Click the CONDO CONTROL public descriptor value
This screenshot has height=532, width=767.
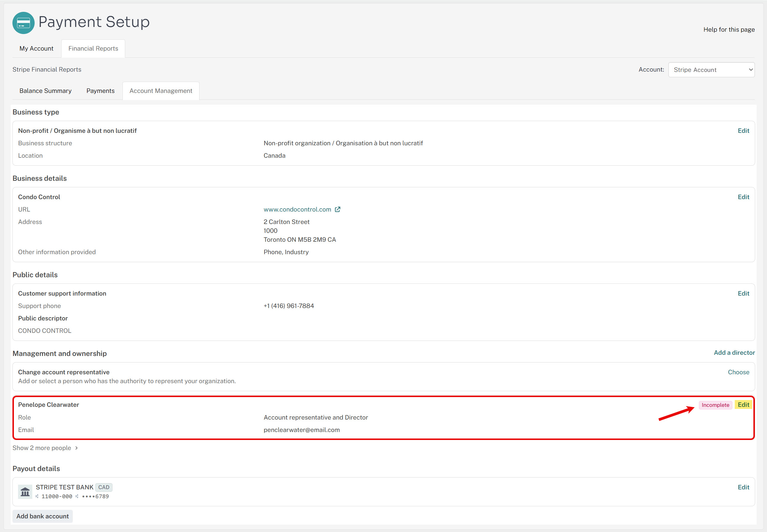click(x=45, y=331)
